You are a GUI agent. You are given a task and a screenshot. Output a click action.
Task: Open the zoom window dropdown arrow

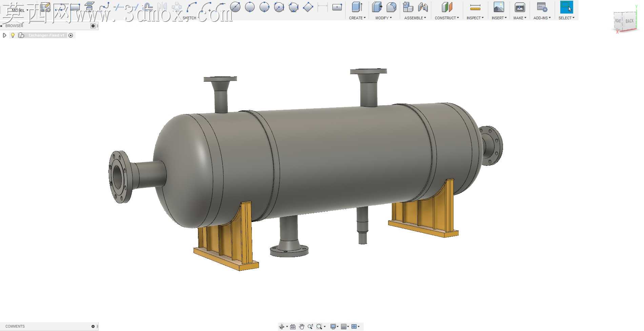325,327
